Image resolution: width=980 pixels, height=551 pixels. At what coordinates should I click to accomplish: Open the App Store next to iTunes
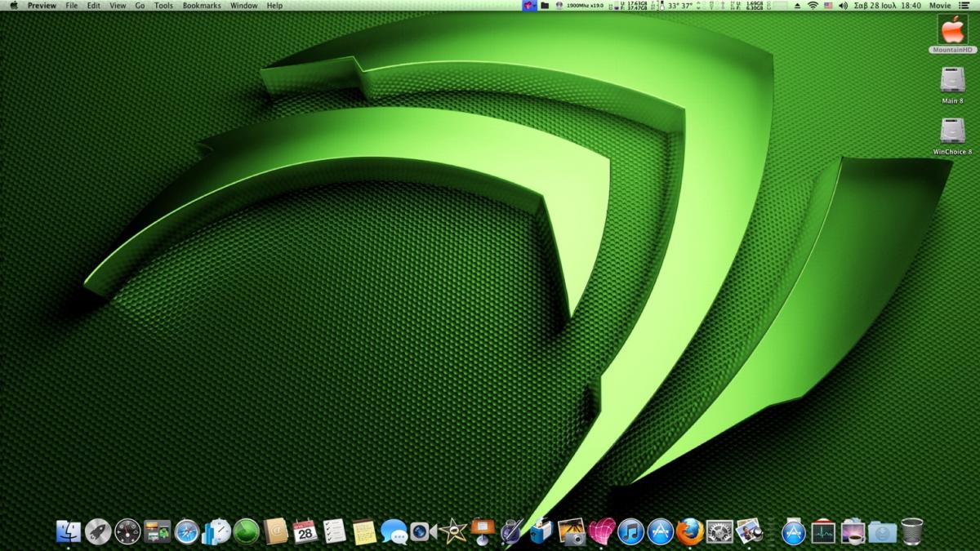(x=661, y=531)
